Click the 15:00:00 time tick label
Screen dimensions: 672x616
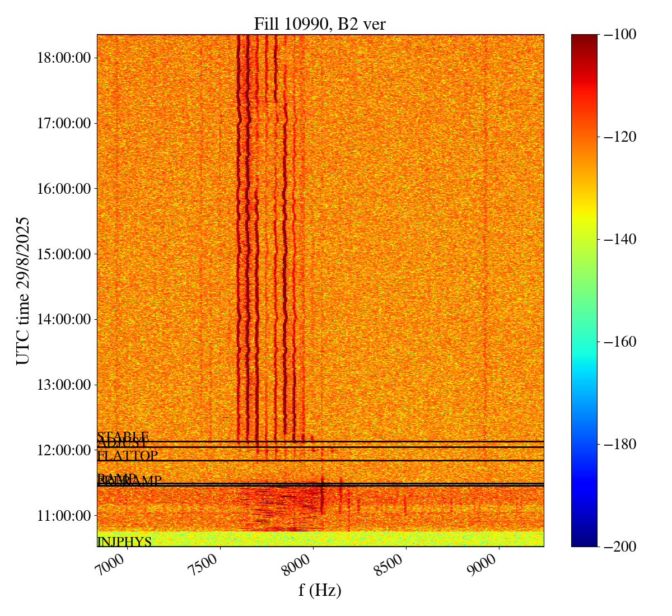pyautogui.click(x=64, y=254)
